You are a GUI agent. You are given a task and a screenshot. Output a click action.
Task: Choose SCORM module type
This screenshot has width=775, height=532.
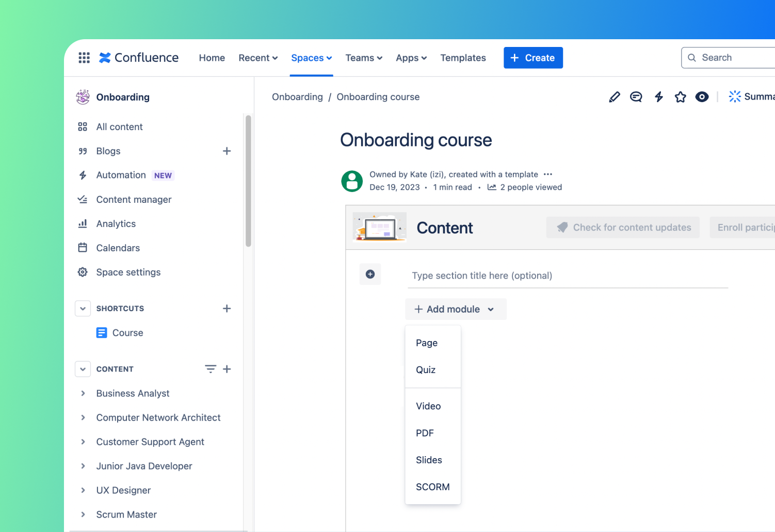coord(432,487)
